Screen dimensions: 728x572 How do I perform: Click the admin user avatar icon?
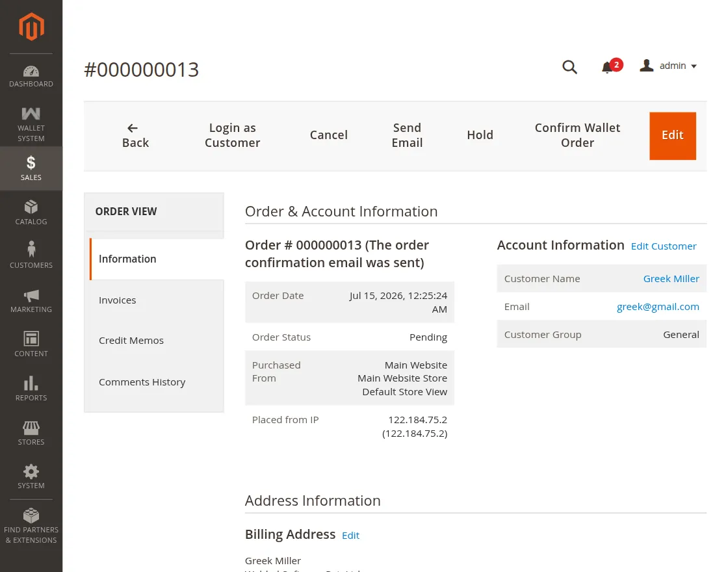646,66
